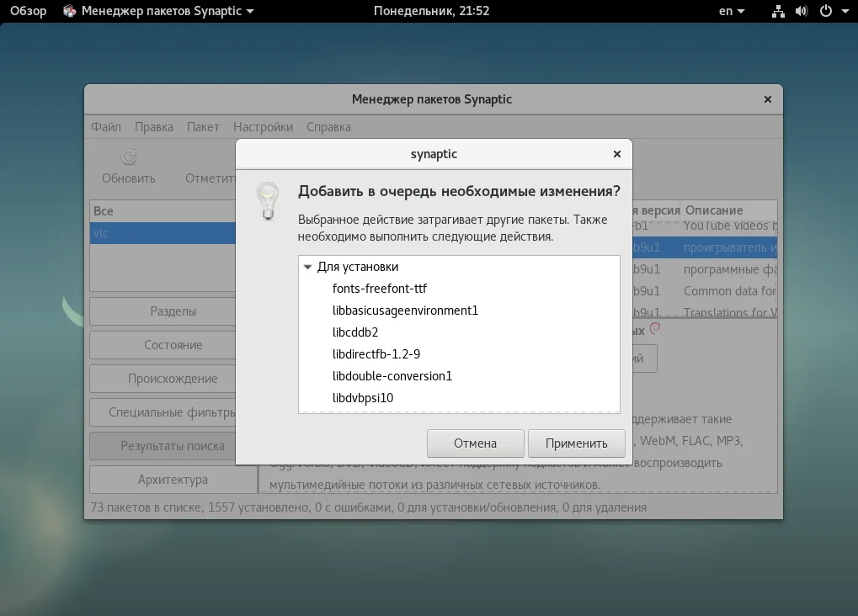Click the Debian swirl icon
This screenshot has height=616, width=858.
coord(655,328)
